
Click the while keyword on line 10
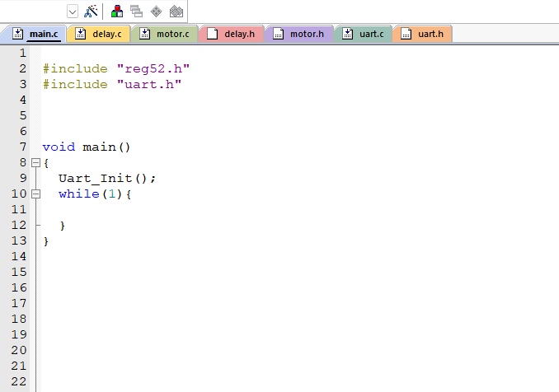[79, 194]
